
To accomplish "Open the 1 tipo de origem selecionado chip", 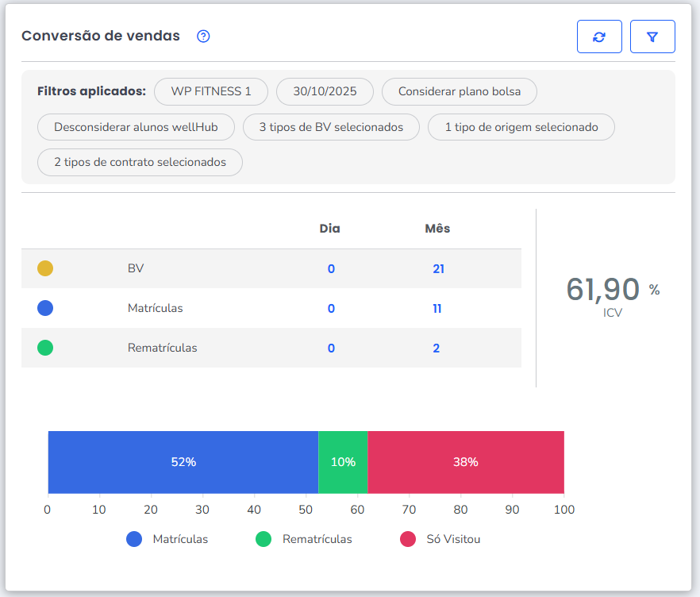I will pyautogui.click(x=521, y=127).
